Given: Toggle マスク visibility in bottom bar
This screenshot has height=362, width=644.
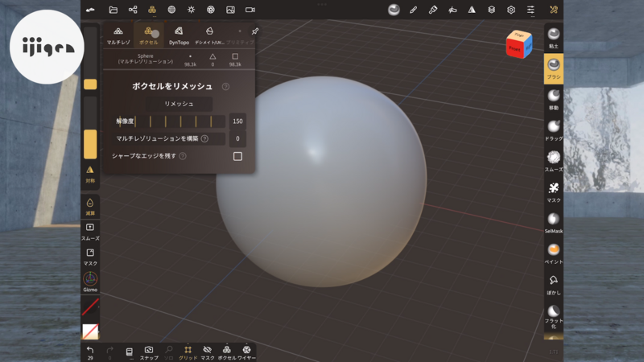Looking at the screenshot, I should [208, 352].
